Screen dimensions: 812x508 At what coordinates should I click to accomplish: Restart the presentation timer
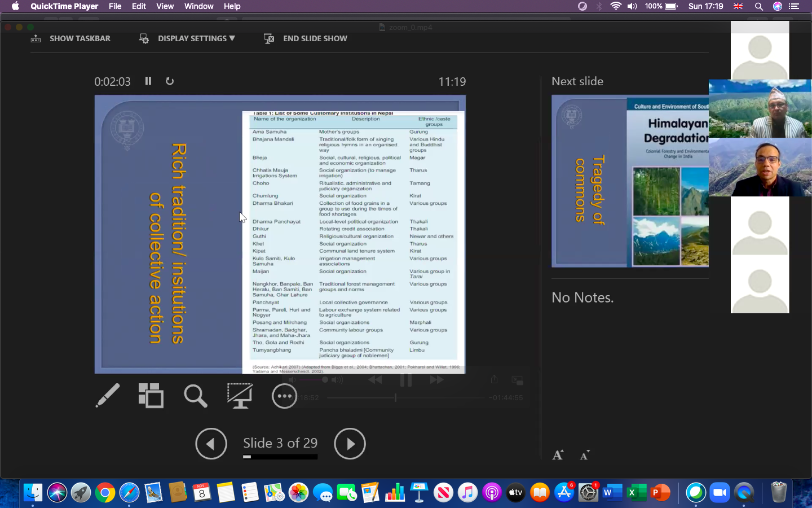(170, 81)
